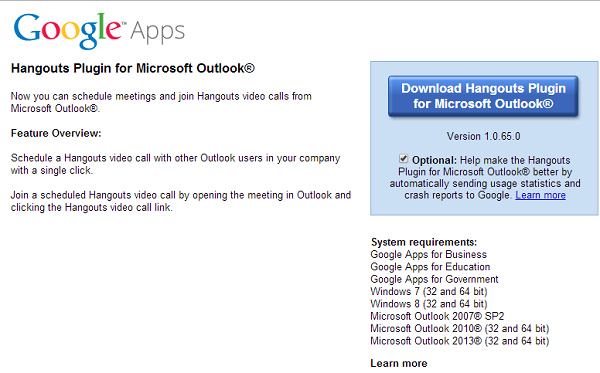Click the Learn more heading at bottom
The height and width of the screenshot is (373, 600).
tap(399, 363)
